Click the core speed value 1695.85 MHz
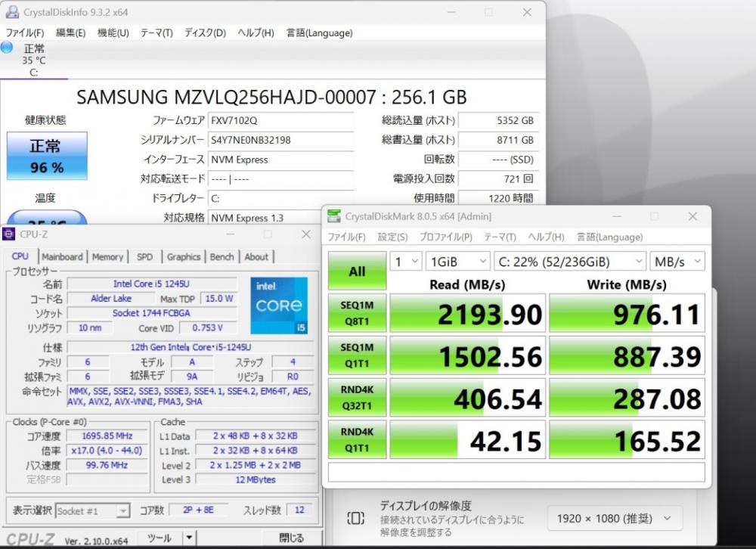This screenshot has width=756, height=549. 107,436
